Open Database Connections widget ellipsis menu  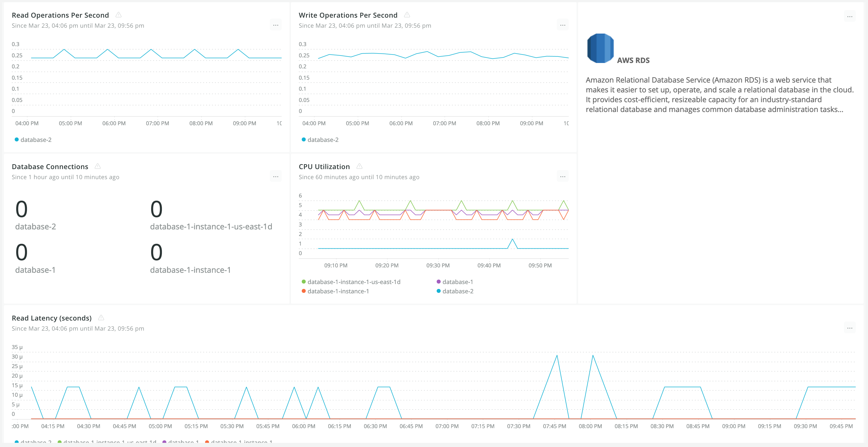pyautogui.click(x=276, y=177)
